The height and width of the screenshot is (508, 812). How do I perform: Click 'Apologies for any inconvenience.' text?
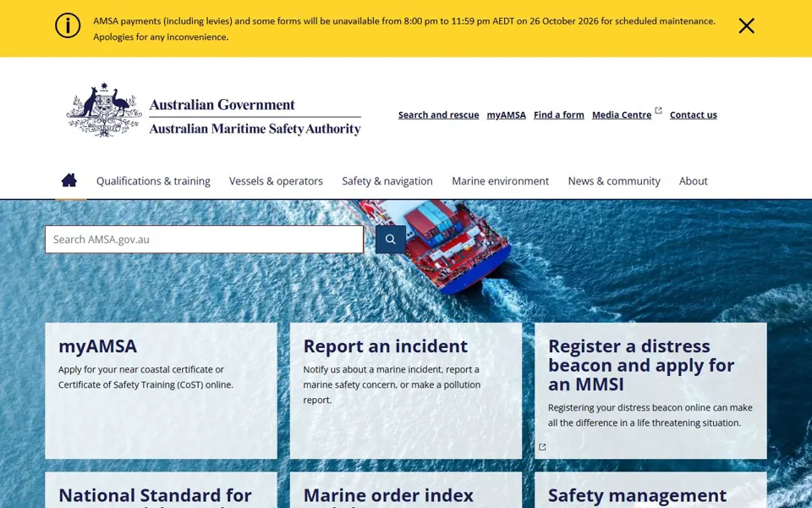tap(161, 37)
